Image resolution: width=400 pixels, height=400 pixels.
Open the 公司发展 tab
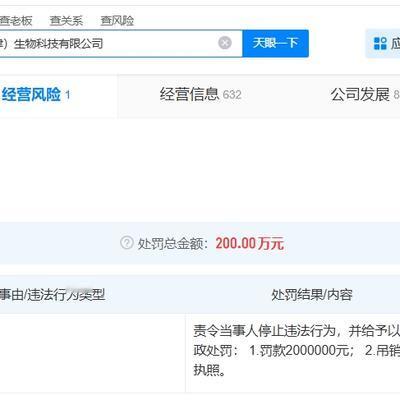coord(365,95)
